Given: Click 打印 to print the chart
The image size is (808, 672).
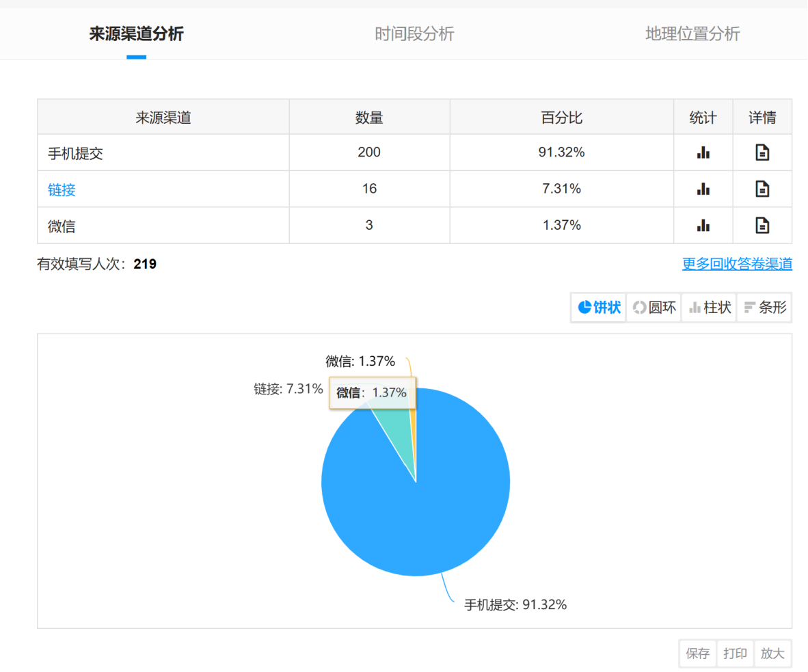Looking at the screenshot, I should point(736,654).
